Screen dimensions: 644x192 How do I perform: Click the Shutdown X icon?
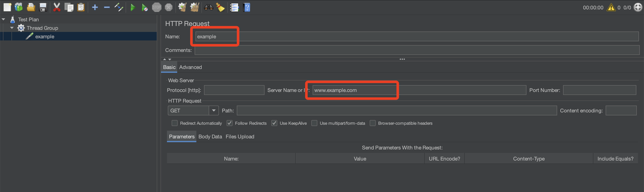tap(169, 7)
